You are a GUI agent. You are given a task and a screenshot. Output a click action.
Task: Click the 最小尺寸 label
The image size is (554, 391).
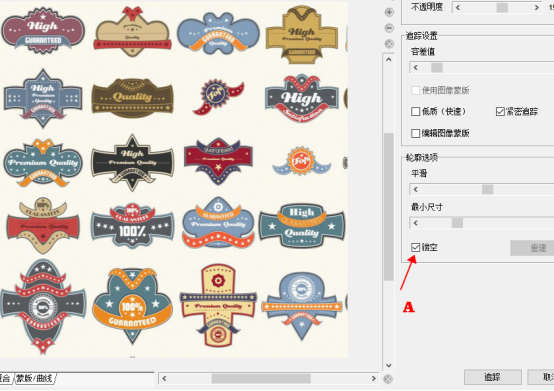tap(426, 207)
